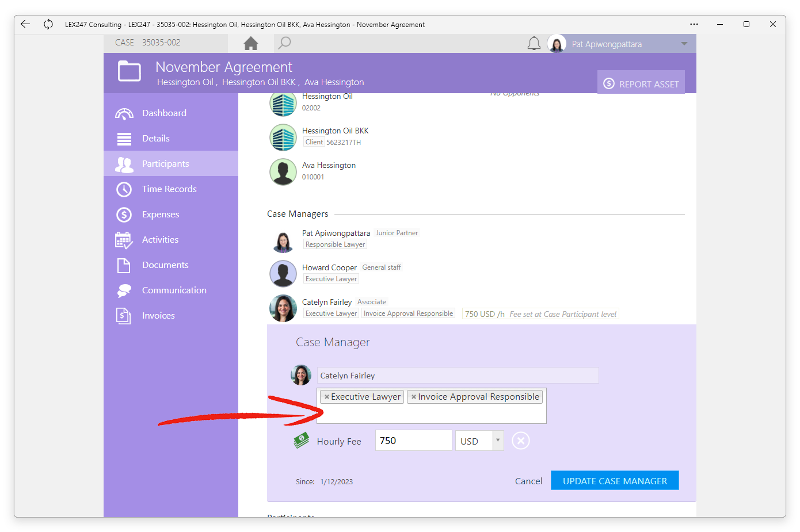Image resolution: width=800 pixels, height=532 pixels.
Task: Click the CASE 35035-002 label
Action: click(x=148, y=43)
